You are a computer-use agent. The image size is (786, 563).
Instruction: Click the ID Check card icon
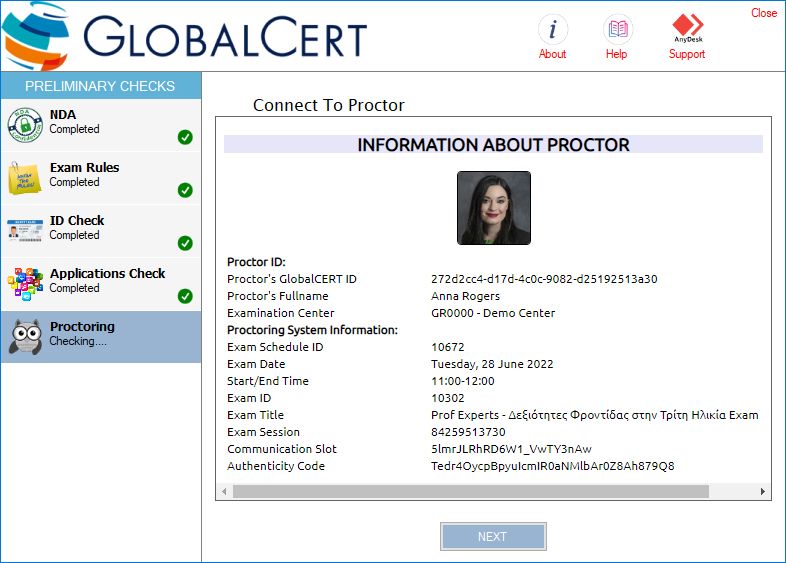coord(24,230)
